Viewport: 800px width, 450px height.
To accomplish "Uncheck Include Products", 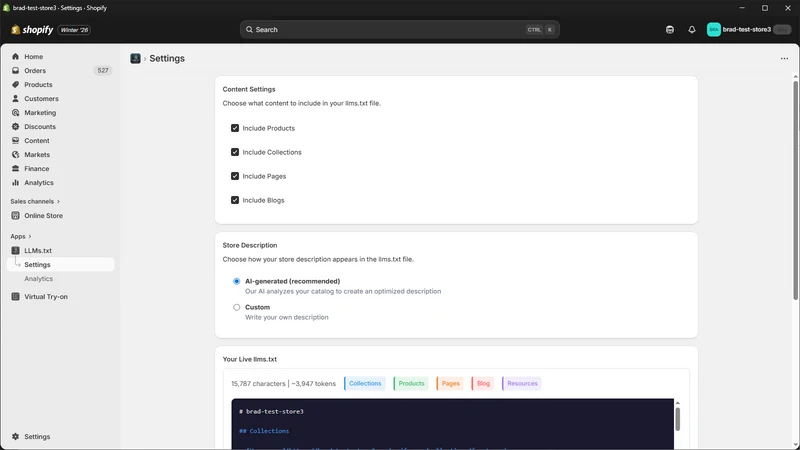I will click(235, 128).
